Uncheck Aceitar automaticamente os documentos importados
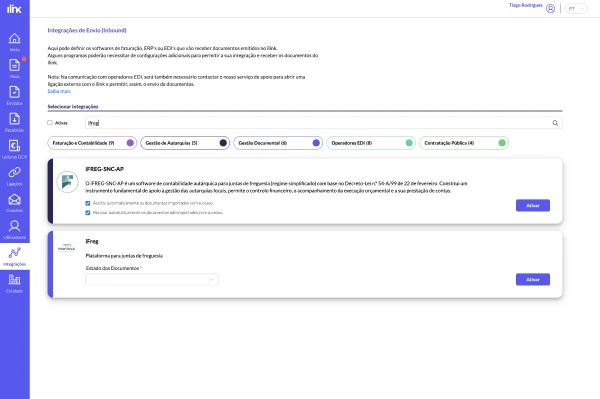Image resolution: width=600 pixels, height=399 pixels. tap(88, 203)
